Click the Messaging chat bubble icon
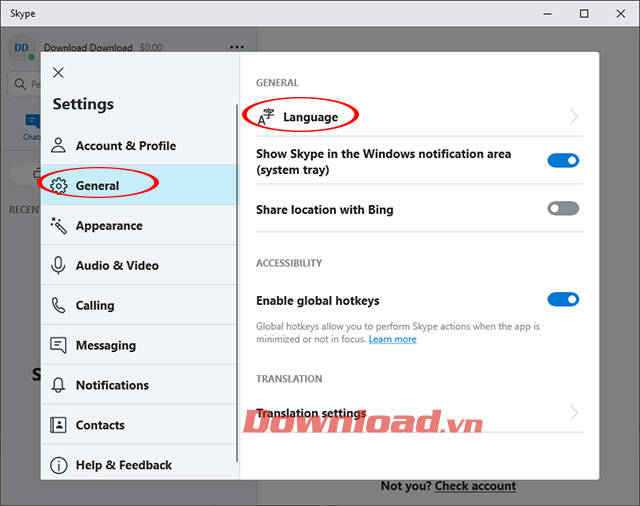The width and height of the screenshot is (640, 506). [x=58, y=345]
